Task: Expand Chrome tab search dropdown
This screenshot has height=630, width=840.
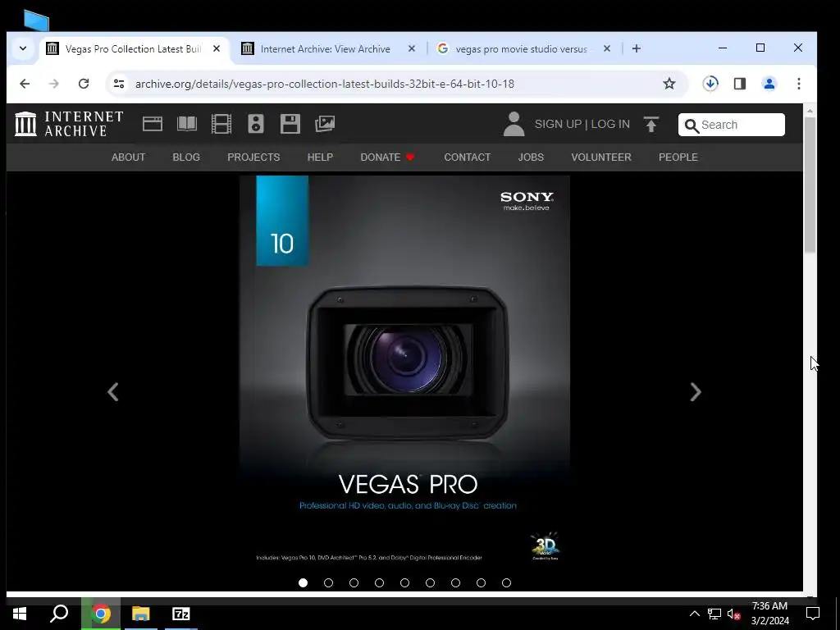Action: [22, 48]
